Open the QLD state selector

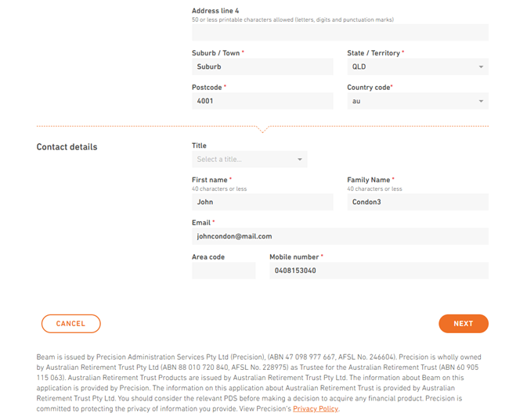(417, 66)
